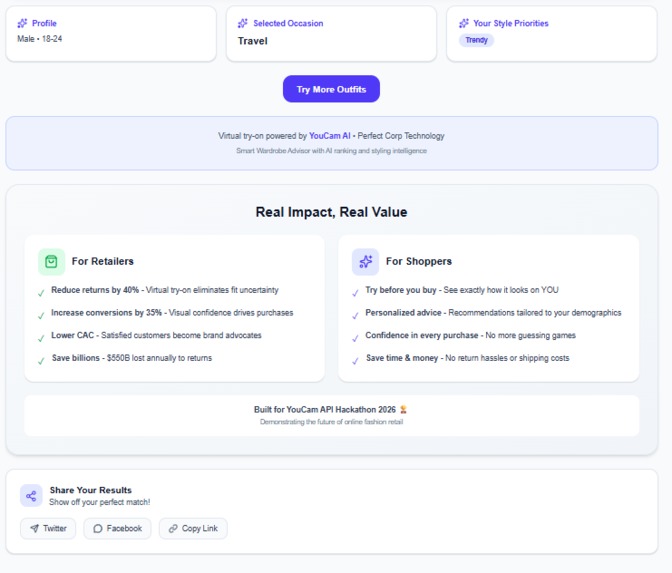
Task: Click the paper plane icon on Twitter button
Action: coord(35,528)
